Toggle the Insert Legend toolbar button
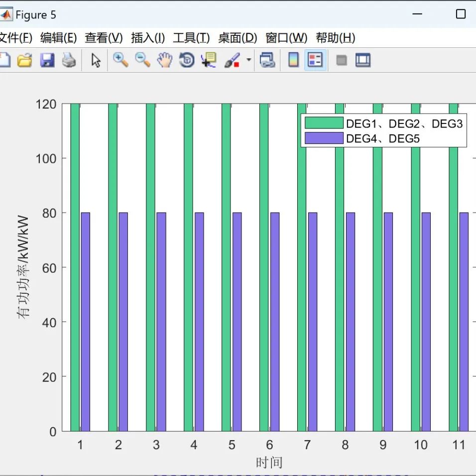The width and height of the screenshot is (476, 476). click(x=315, y=60)
